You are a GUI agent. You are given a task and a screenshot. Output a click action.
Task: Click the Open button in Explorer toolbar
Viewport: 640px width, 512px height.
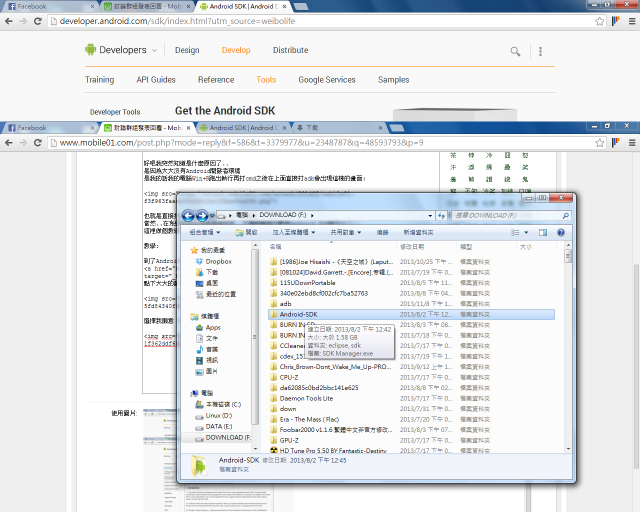[x=247, y=232]
